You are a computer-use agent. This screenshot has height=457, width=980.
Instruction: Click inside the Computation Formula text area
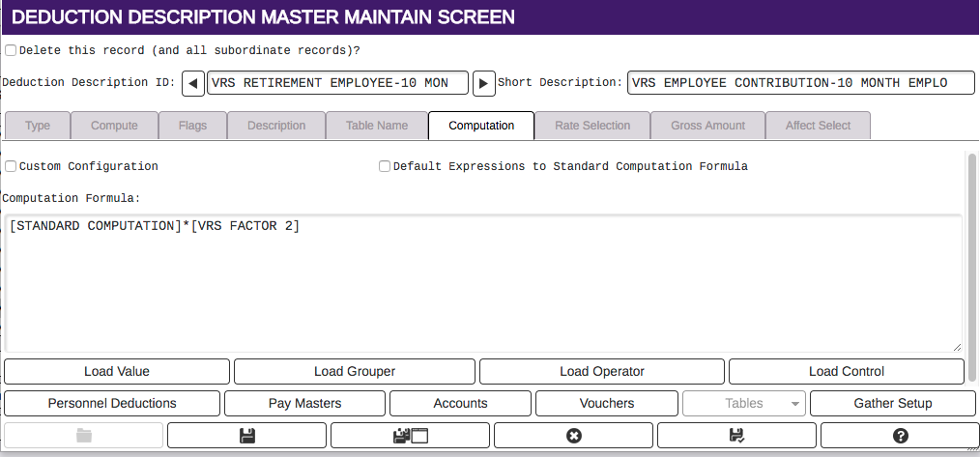[483, 284]
